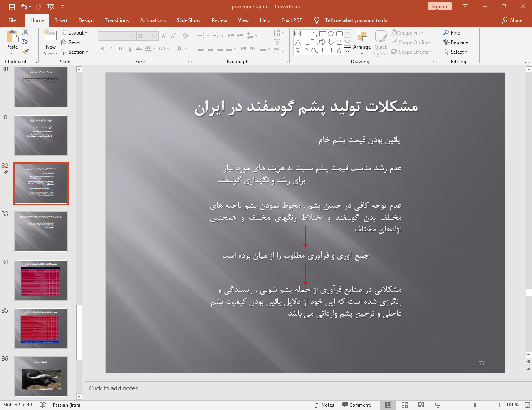532x410 pixels.
Task: Click Tell me what you want box
Action: point(356,20)
